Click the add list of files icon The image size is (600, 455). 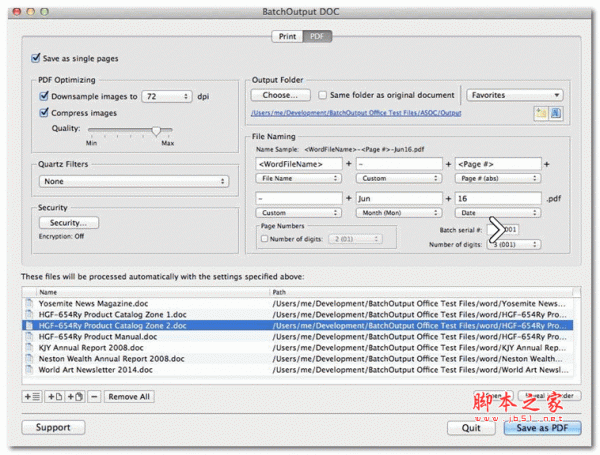pos(32,396)
